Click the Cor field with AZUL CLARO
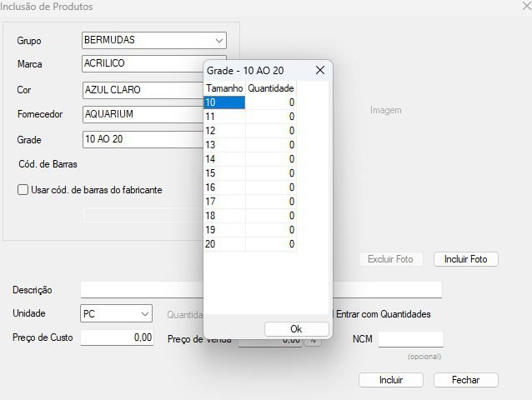This screenshot has height=400, width=532. (x=143, y=90)
